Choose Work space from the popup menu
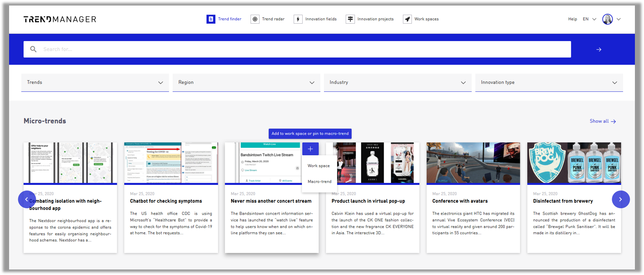This screenshot has height=275, width=644. tap(319, 166)
